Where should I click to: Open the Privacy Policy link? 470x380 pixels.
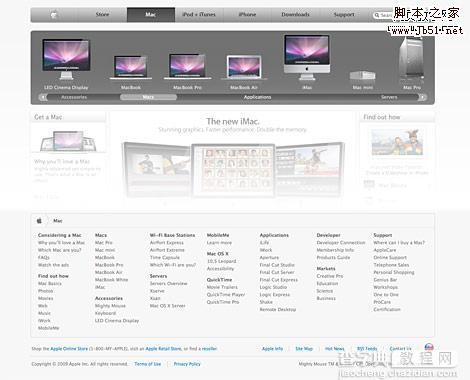pyautogui.click(x=187, y=364)
